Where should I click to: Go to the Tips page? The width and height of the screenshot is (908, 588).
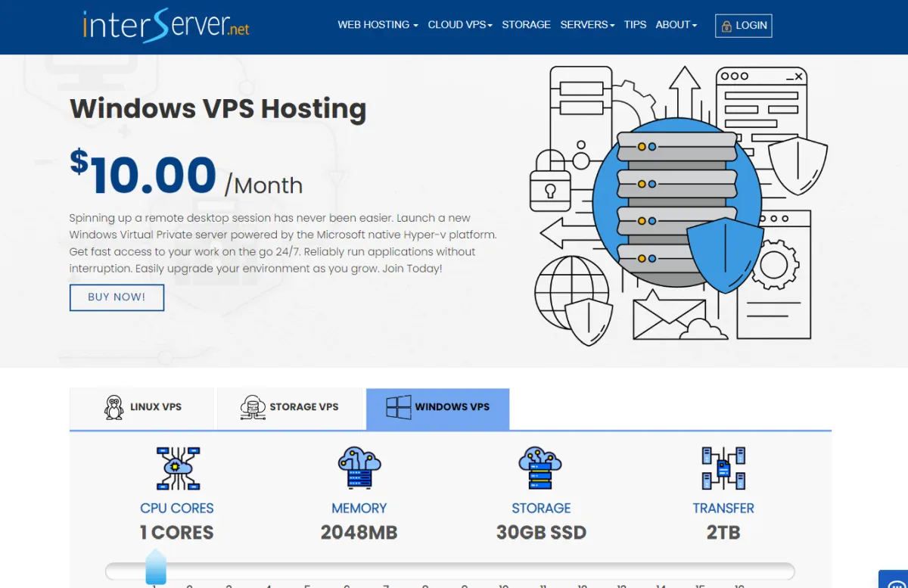635,25
